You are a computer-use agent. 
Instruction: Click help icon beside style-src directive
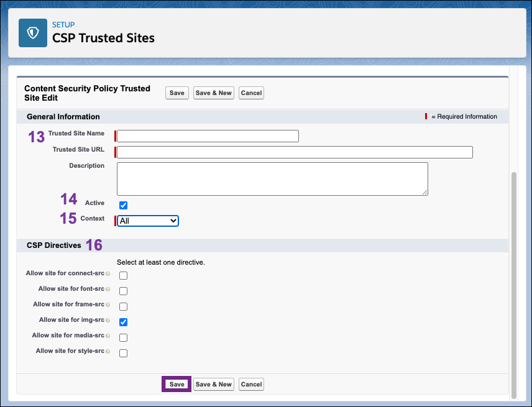[x=108, y=352]
